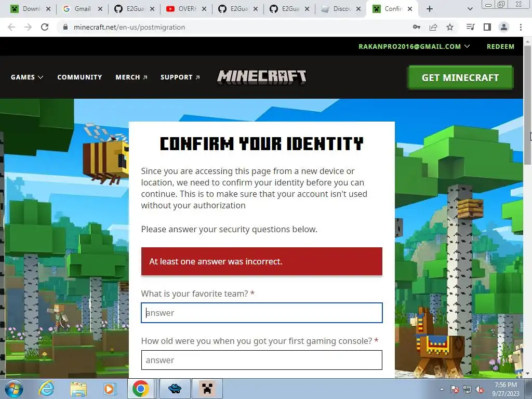Click the scrollbar down arrow
The image size is (532, 399).
(528, 374)
